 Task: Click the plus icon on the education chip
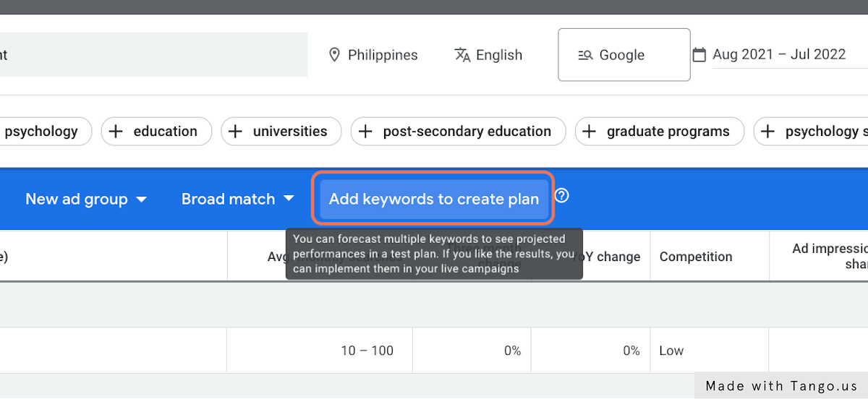pos(117,132)
